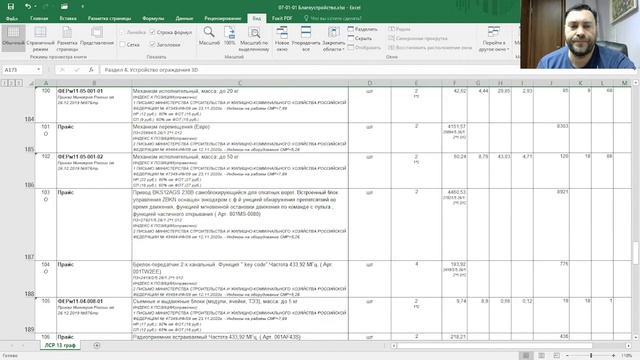This screenshot has height=360, width=640.
Task: Select cell ФЕРм11-04-008-01
Action: pyautogui.click(x=94, y=315)
